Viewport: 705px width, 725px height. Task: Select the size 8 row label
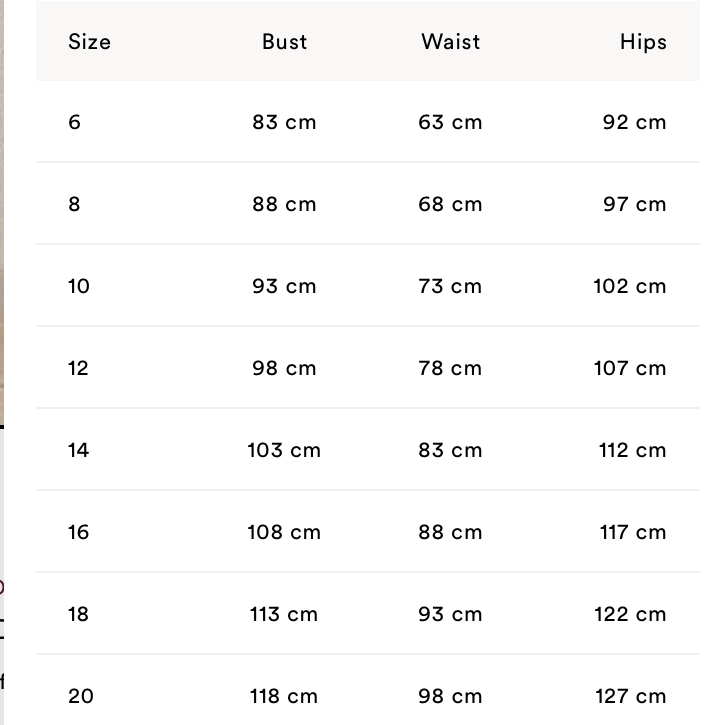(x=74, y=204)
